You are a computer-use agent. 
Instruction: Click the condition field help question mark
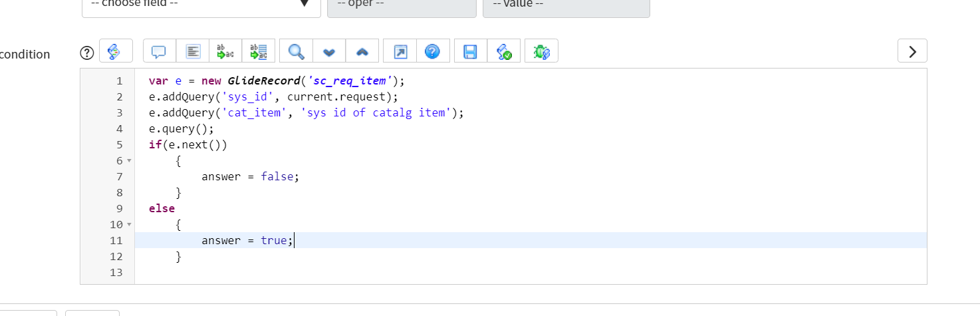point(86,53)
